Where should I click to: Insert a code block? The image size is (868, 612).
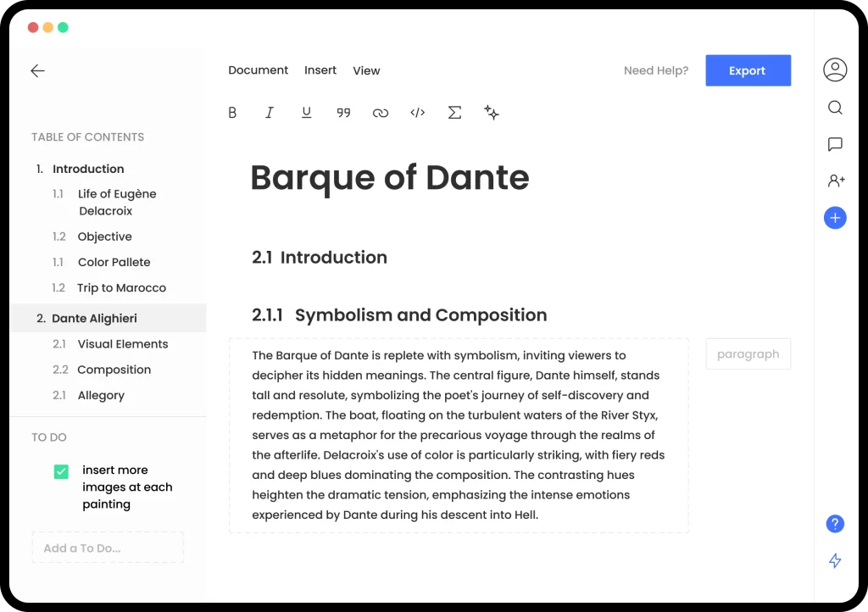[417, 112]
